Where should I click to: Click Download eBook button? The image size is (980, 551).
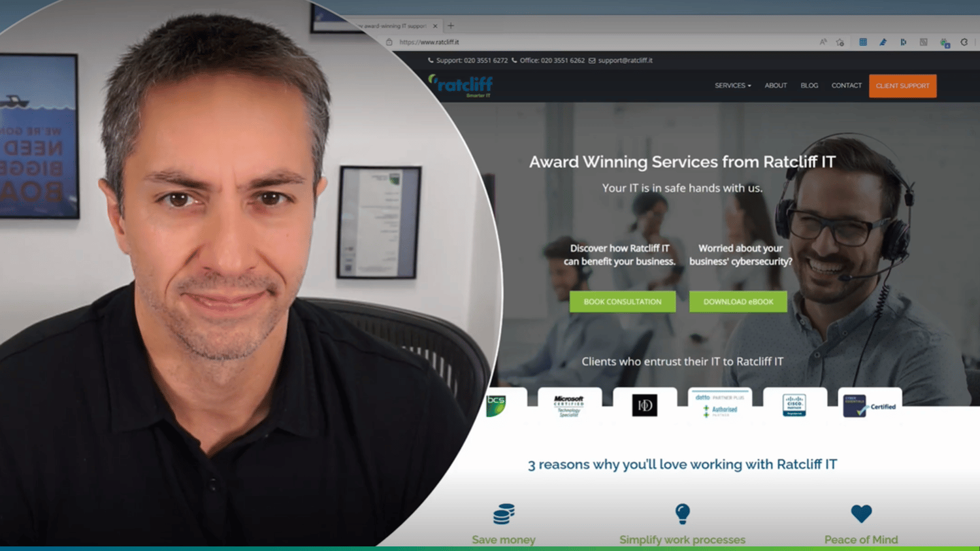tap(738, 301)
